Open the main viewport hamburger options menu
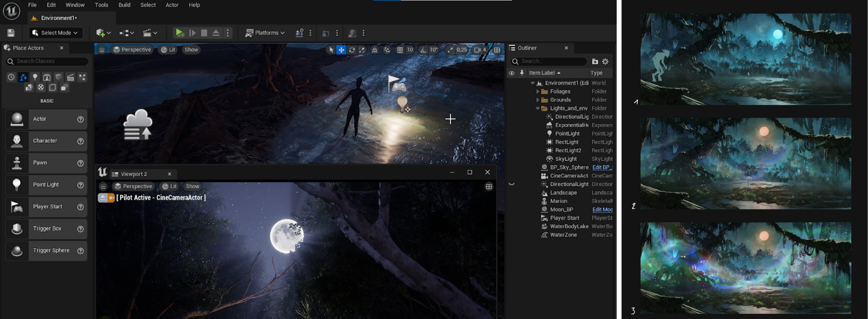Viewport: 868px width, 319px height. click(x=102, y=50)
